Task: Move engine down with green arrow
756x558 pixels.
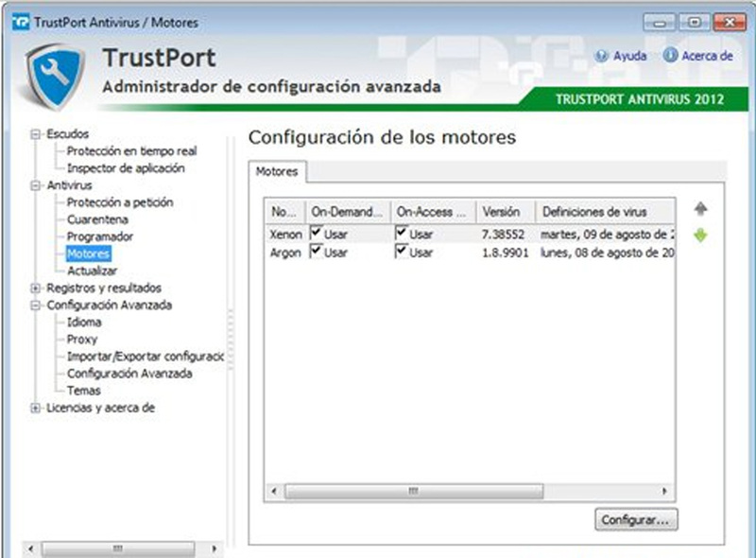Action: (700, 235)
